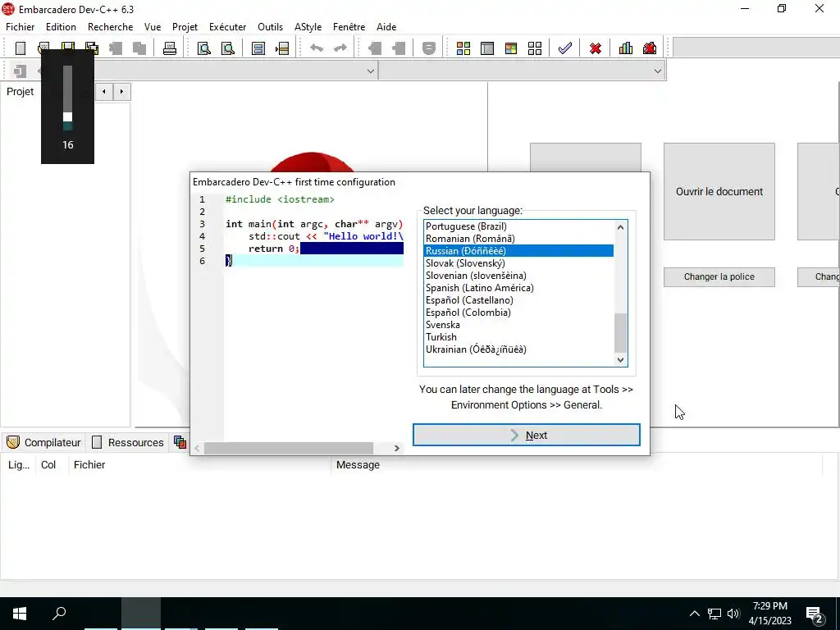The image size is (840, 630).
Task: Open the Windows Start menu
Action: pyautogui.click(x=20, y=614)
